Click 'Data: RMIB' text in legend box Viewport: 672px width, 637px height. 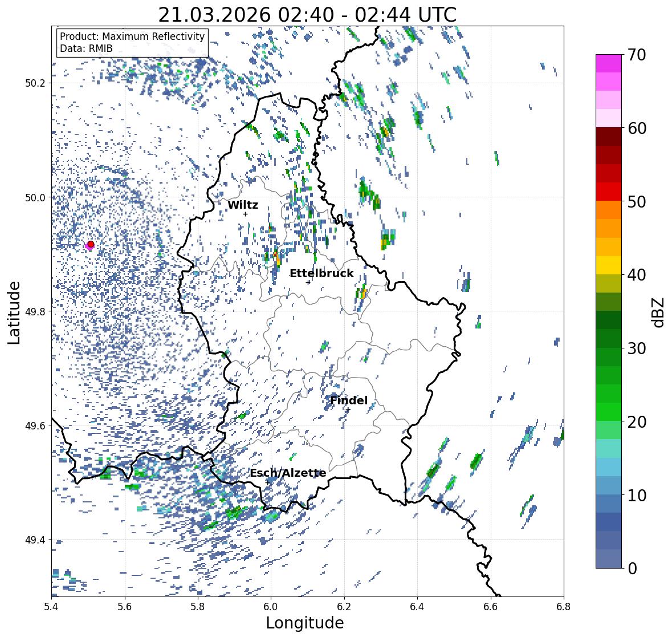[x=86, y=48]
